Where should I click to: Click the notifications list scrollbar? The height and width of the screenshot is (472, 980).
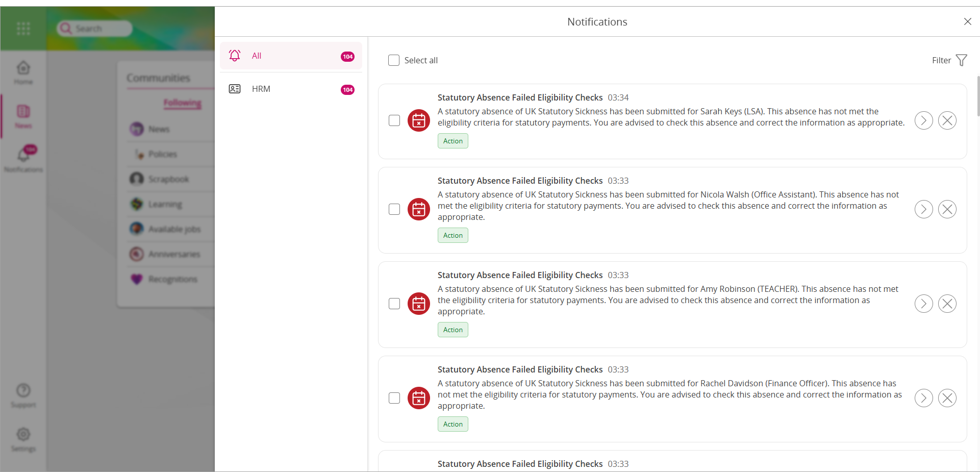pyautogui.click(x=977, y=97)
